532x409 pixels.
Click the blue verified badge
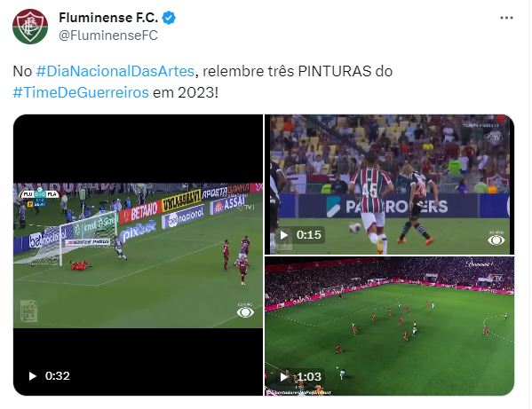(x=169, y=18)
